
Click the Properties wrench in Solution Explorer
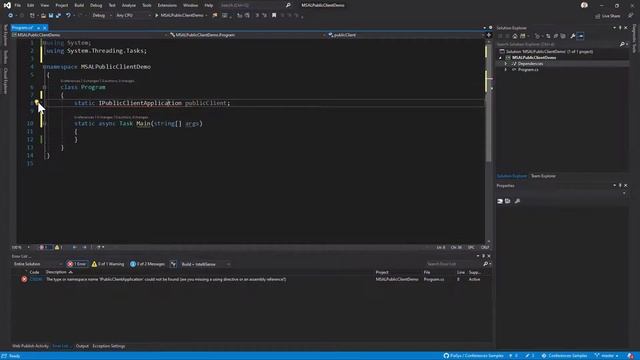point(573,36)
